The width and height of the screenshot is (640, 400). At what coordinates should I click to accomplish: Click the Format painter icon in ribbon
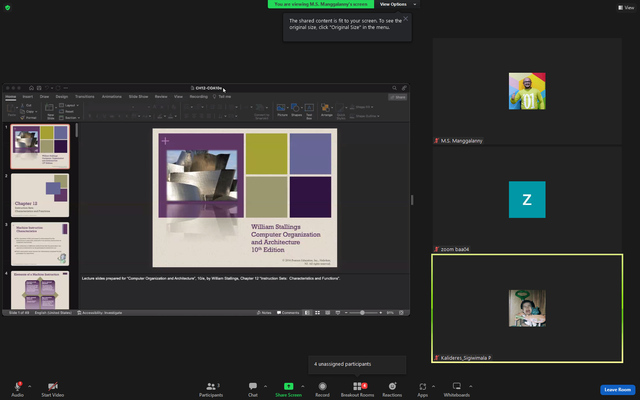tap(23, 118)
